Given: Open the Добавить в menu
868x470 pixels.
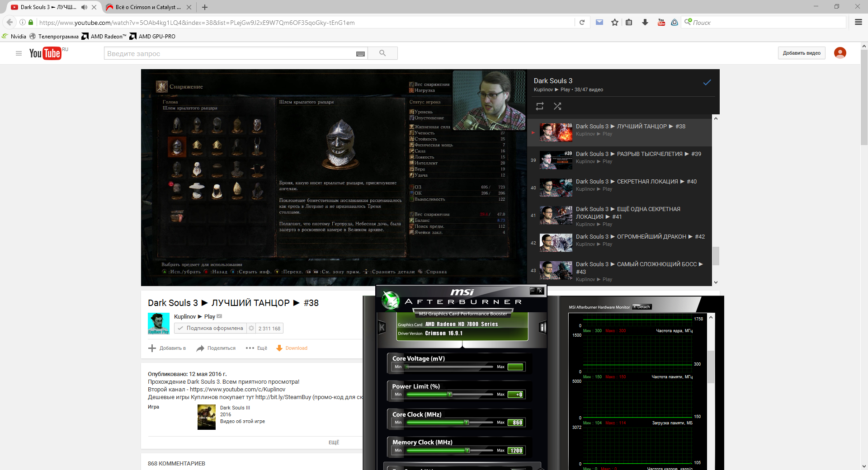Looking at the screenshot, I should (x=167, y=348).
